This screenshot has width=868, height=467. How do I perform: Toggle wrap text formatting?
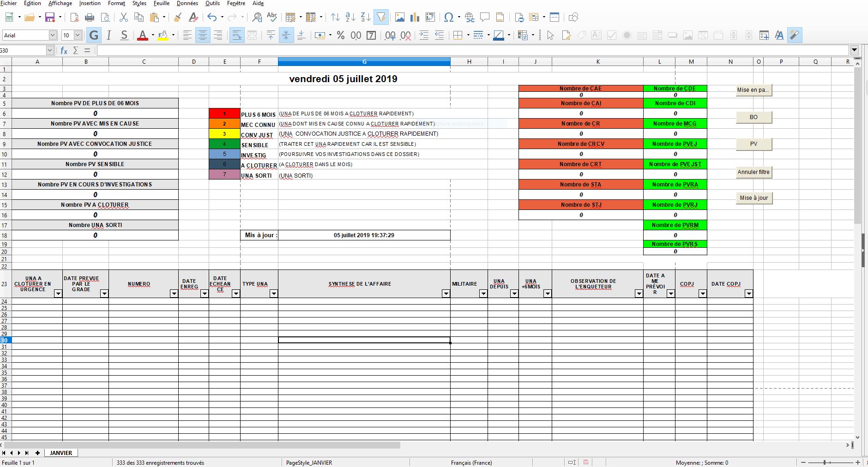tap(236, 35)
